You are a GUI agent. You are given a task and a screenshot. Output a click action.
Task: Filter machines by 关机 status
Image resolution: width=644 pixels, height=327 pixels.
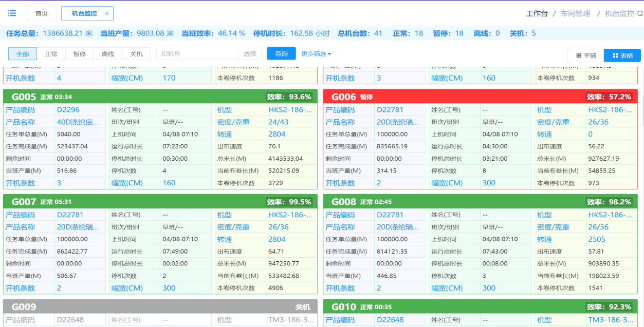(136, 54)
